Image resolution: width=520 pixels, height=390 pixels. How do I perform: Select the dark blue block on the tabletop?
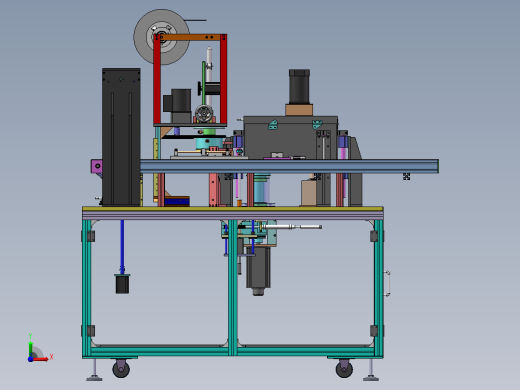click(x=177, y=201)
